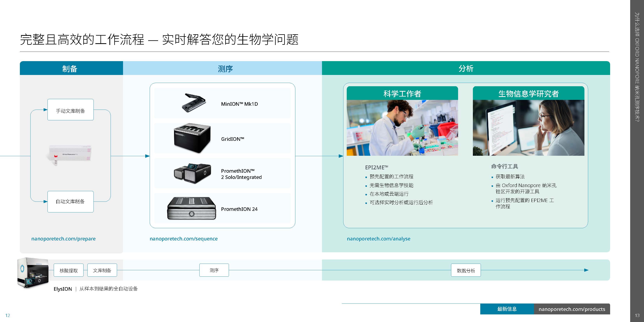Click the 自动文库制备 box

click(70, 202)
